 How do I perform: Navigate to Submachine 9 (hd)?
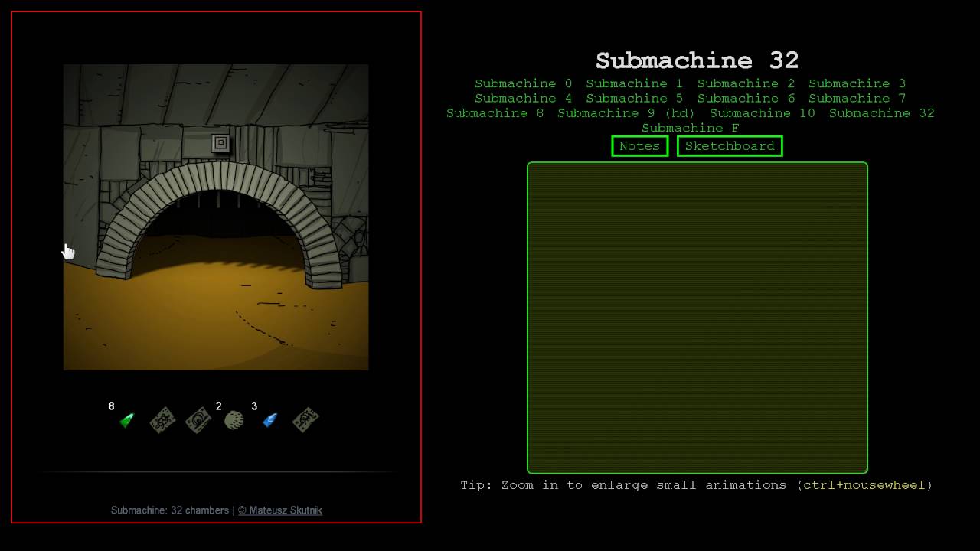[x=626, y=112]
